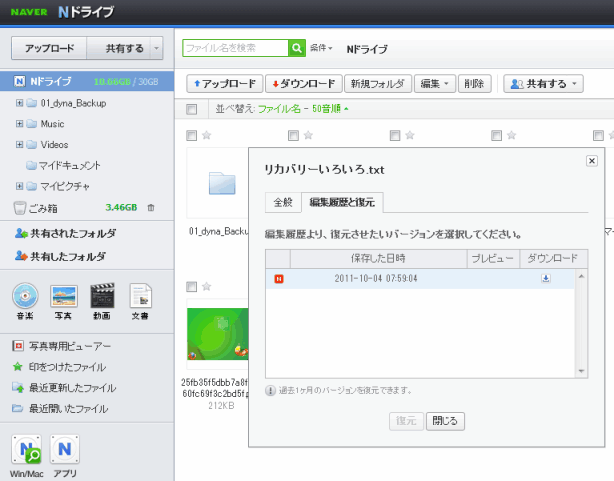
Task: Download version saved 2011-10-04 07:59:04
Action: click(545, 278)
